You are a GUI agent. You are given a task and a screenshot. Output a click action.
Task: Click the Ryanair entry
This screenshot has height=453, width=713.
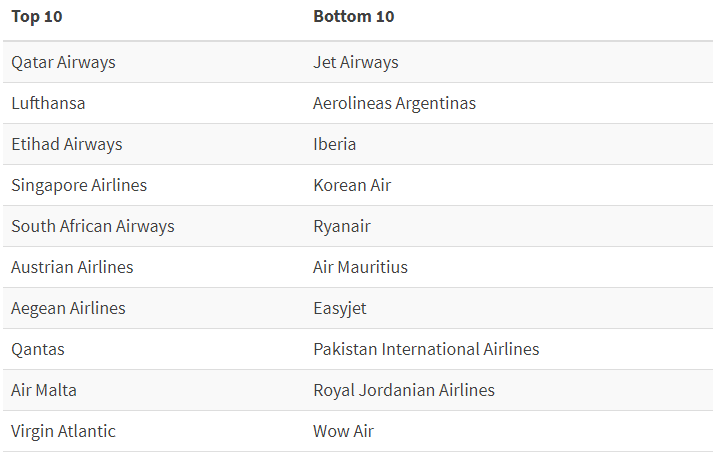click(342, 226)
